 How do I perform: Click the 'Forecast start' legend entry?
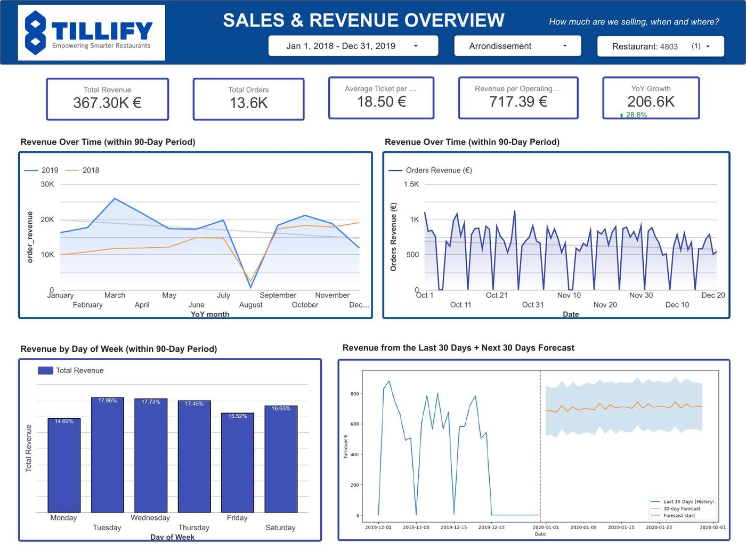673,515
